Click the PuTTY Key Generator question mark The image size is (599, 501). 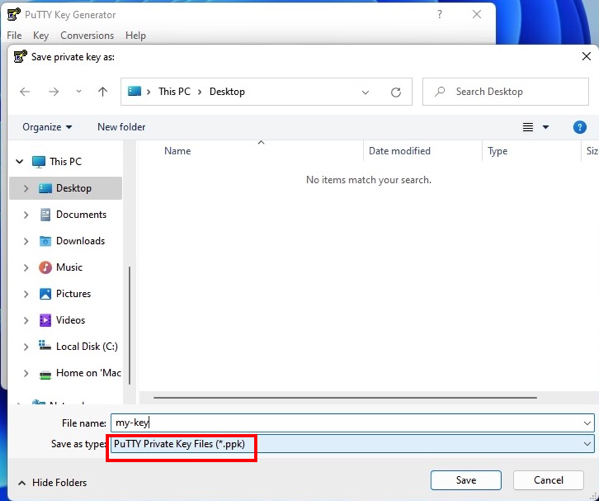440,15
